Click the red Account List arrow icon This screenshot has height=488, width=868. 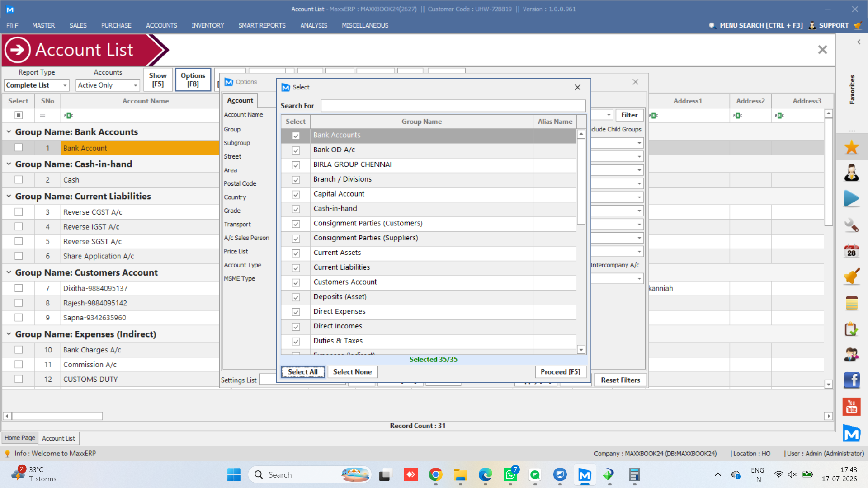[x=17, y=50]
